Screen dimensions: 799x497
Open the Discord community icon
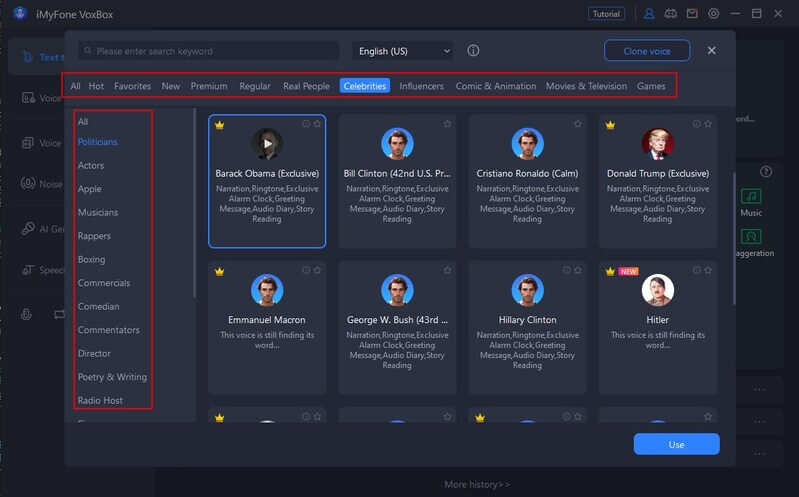(670, 14)
